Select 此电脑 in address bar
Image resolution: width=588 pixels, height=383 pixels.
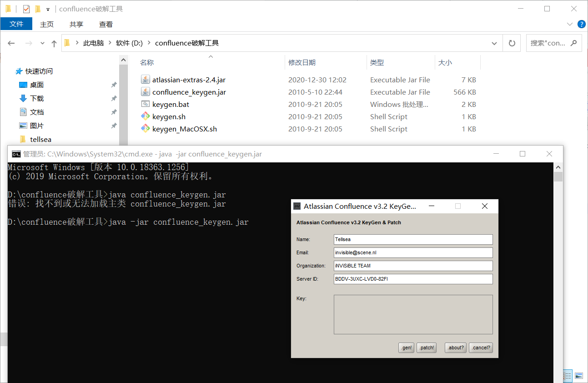[93, 43]
